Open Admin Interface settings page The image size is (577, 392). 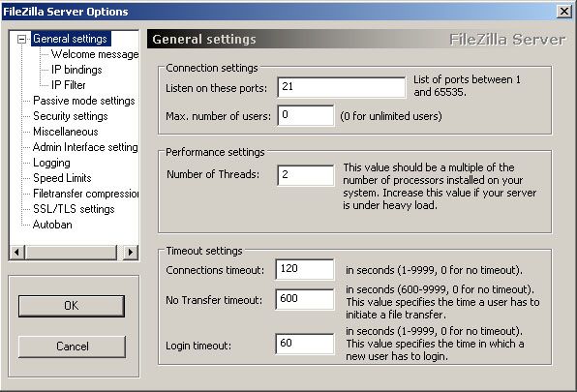[x=85, y=147]
